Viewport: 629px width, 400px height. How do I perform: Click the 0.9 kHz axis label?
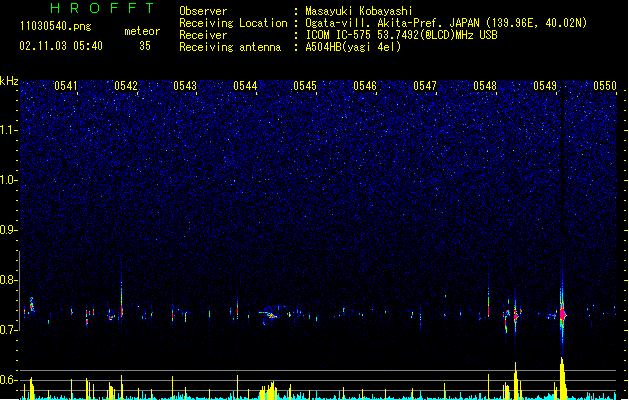[x=9, y=230]
